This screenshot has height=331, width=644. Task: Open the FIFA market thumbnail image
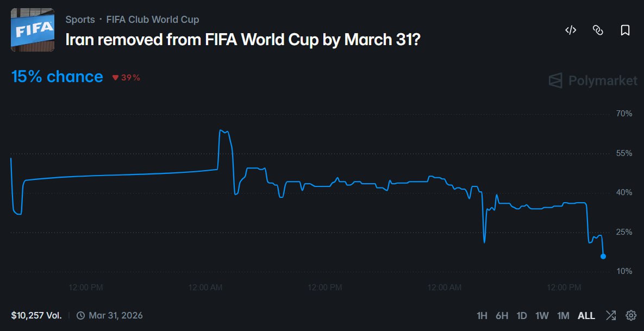coord(33,30)
